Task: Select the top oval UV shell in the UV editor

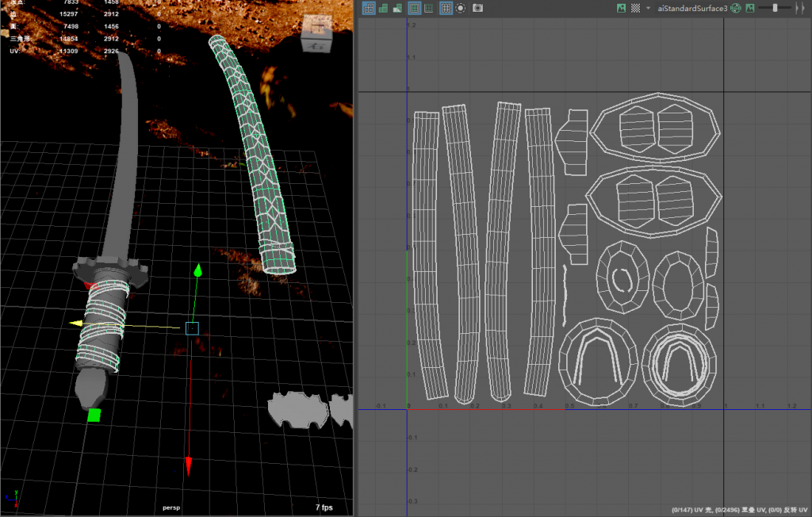Action: coord(655,128)
